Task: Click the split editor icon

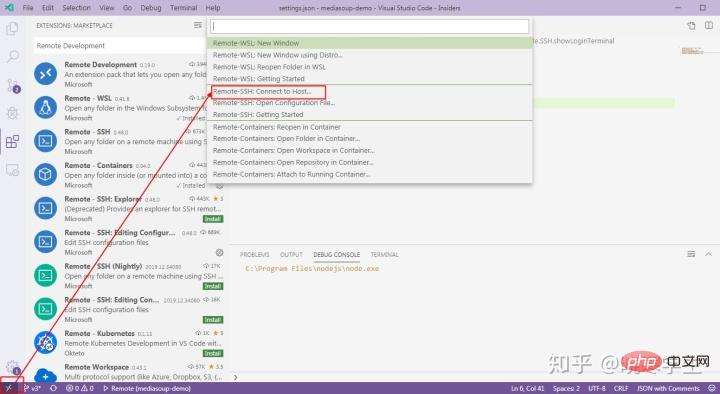Action: coord(709,25)
